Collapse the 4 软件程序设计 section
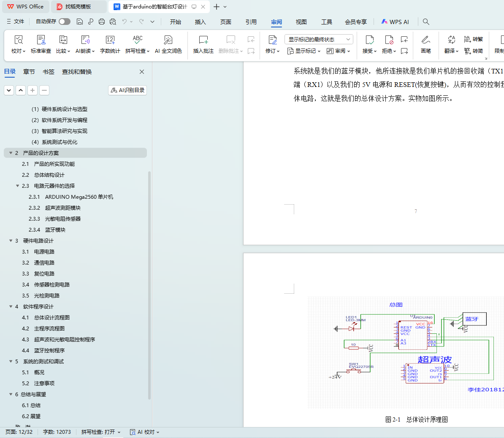Image resolution: width=504 pixels, height=438 pixels. [x=11, y=306]
